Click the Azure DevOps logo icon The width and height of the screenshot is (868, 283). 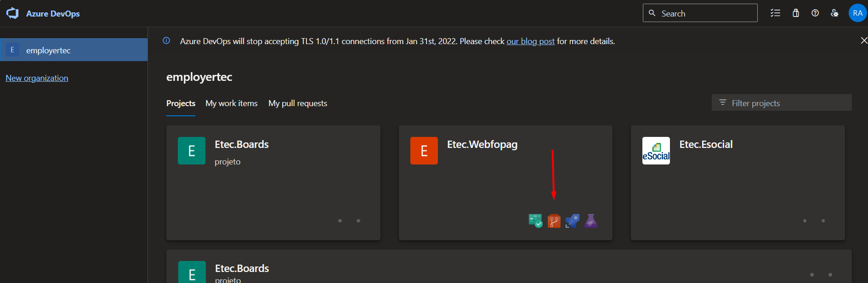coord(12,13)
